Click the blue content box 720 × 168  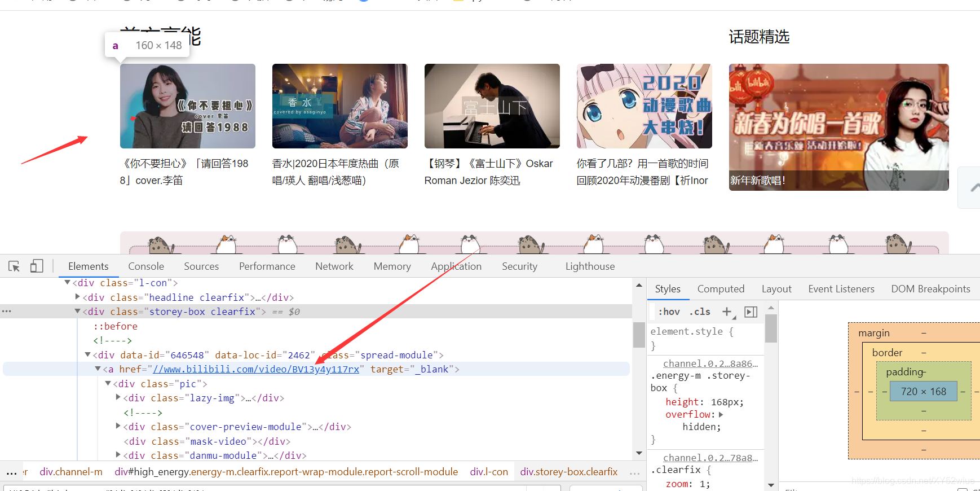pyautogui.click(x=923, y=391)
